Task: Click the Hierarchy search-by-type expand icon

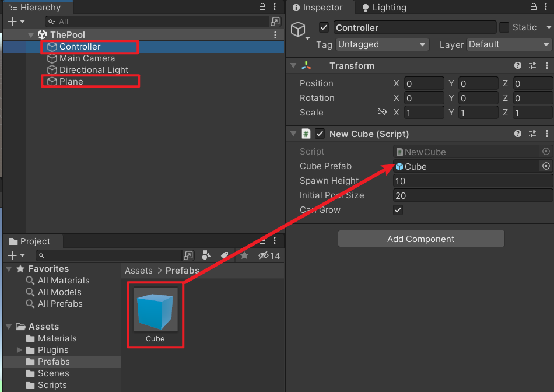Action: point(275,22)
